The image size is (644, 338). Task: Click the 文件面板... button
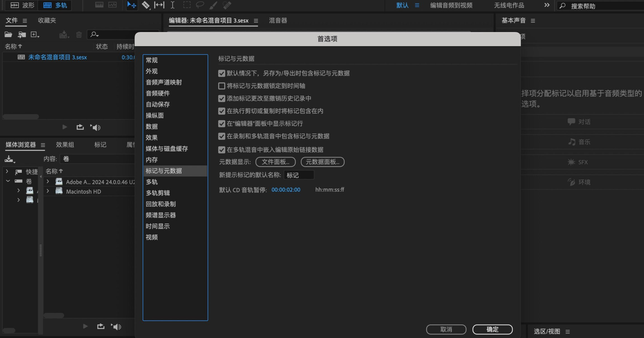275,162
